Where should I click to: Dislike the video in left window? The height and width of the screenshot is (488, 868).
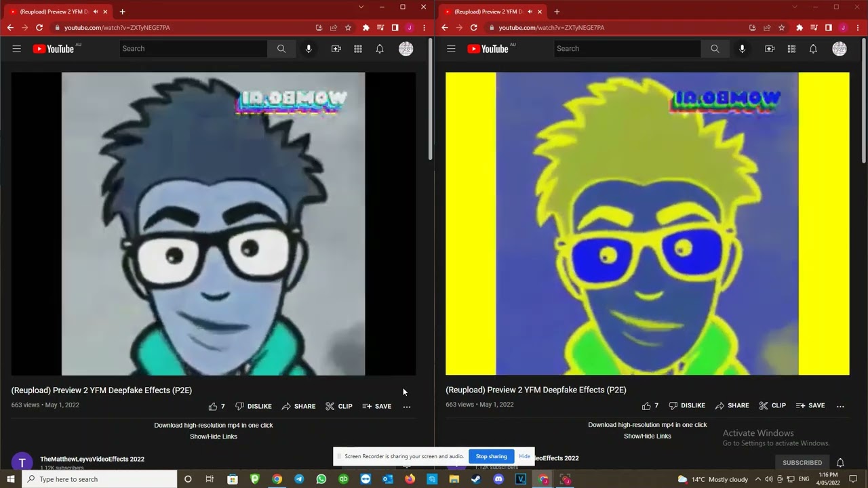(254, 407)
